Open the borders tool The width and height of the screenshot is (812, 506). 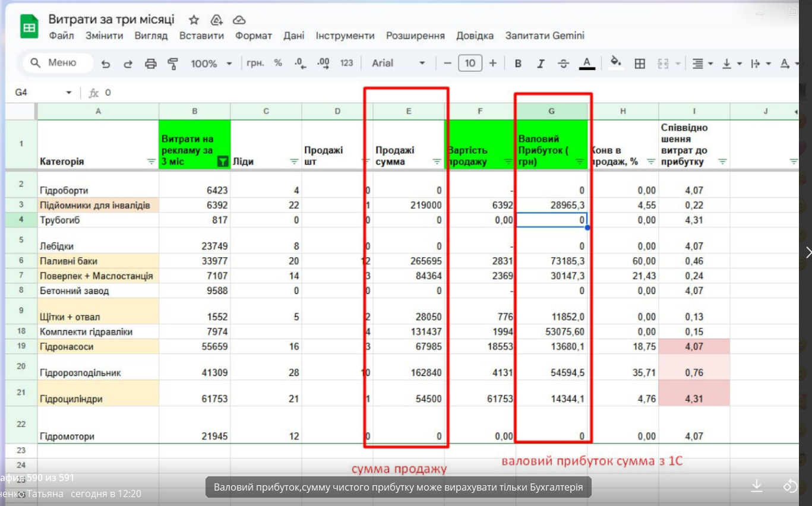click(640, 64)
